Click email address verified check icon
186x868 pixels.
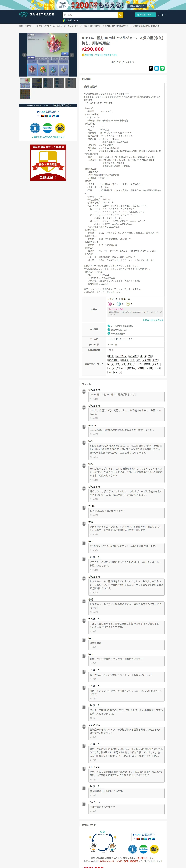tap(109, 326)
